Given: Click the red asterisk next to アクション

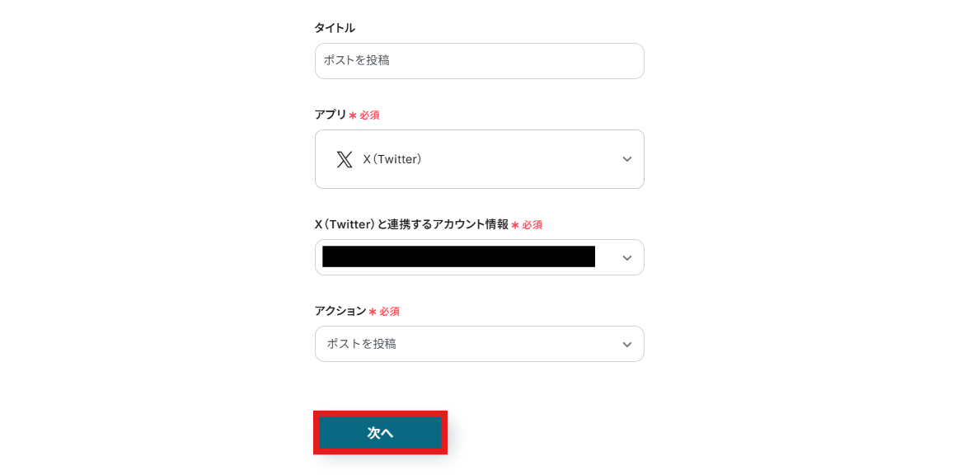Looking at the screenshot, I should pyautogui.click(x=373, y=312).
